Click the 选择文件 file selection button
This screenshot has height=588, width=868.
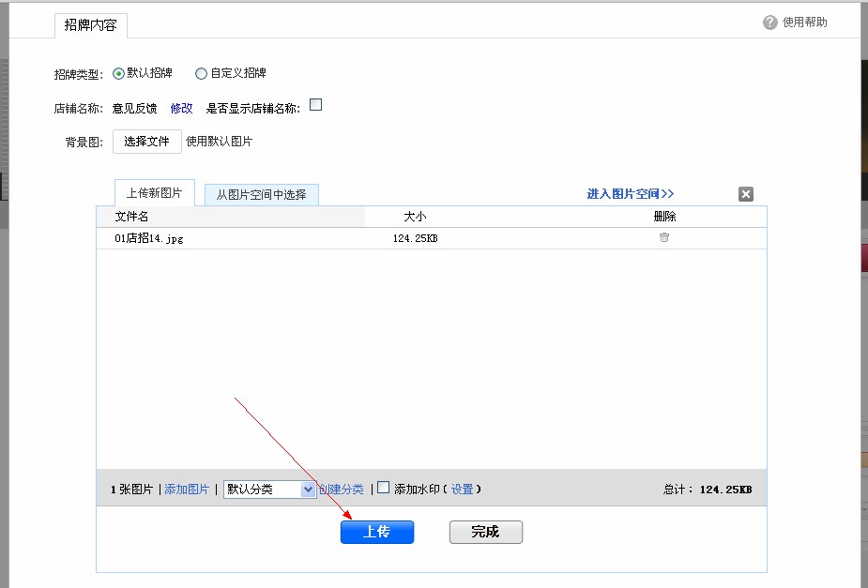pos(146,142)
